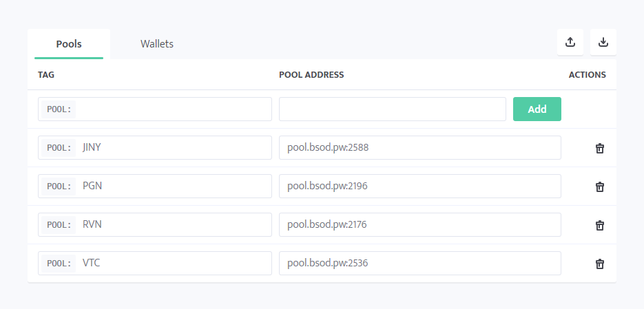Click the upload icon button
This screenshot has height=309, width=644.
[570, 42]
